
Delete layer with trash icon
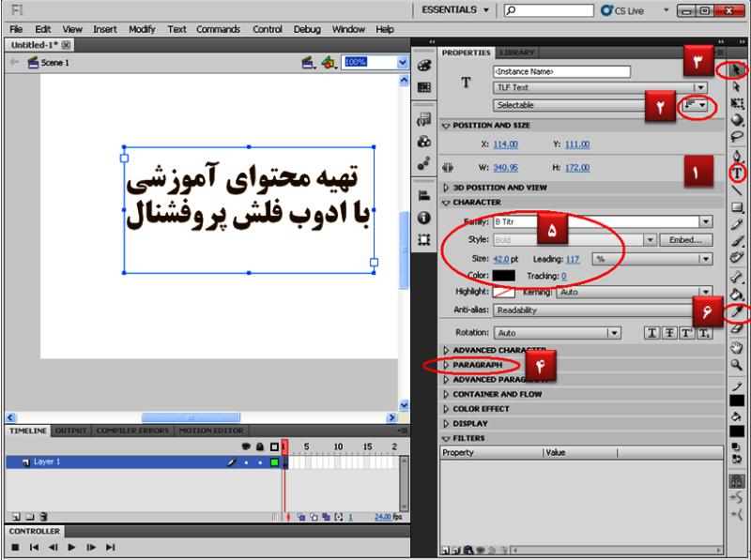coord(43,517)
